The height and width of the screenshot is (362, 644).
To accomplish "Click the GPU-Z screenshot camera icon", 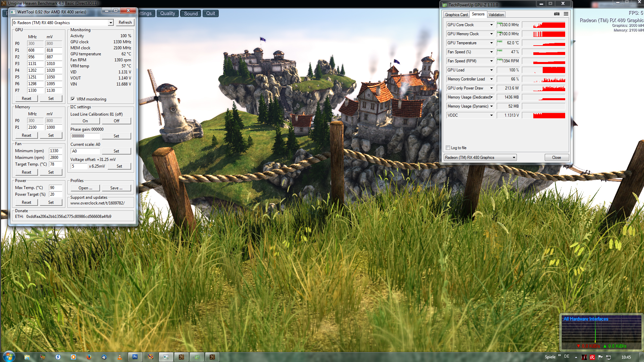I will (x=557, y=14).
